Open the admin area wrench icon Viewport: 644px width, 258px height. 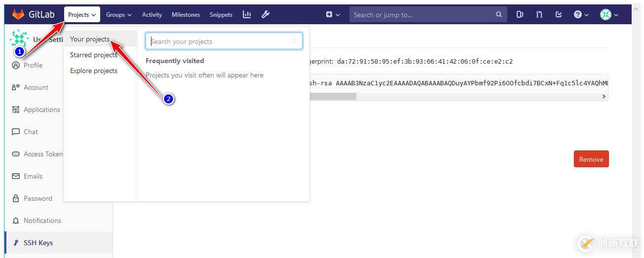[x=265, y=14]
